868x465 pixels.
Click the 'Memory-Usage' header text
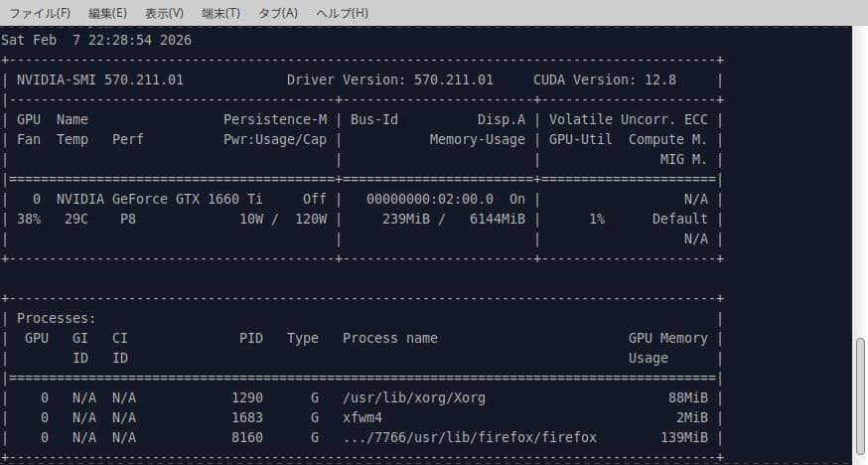(x=478, y=139)
